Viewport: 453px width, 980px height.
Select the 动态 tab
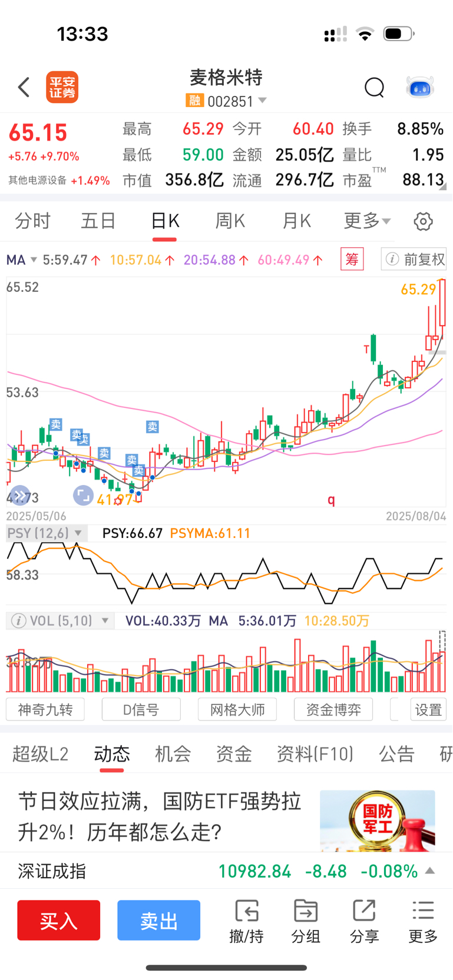click(x=112, y=754)
